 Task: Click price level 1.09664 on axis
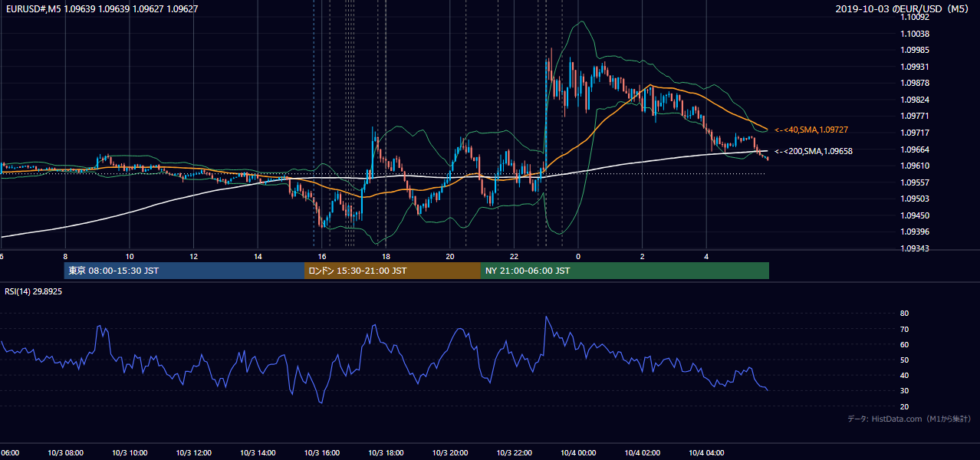pos(915,149)
